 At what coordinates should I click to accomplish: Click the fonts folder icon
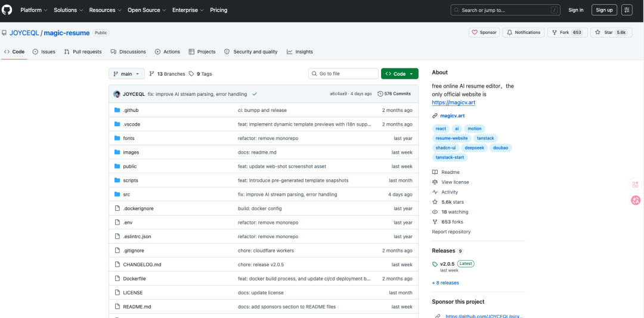click(x=117, y=138)
